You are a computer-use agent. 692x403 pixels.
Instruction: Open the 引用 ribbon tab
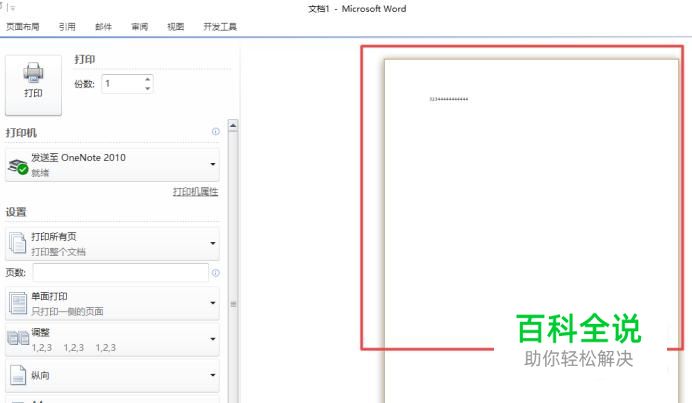(x=67, y=27)
